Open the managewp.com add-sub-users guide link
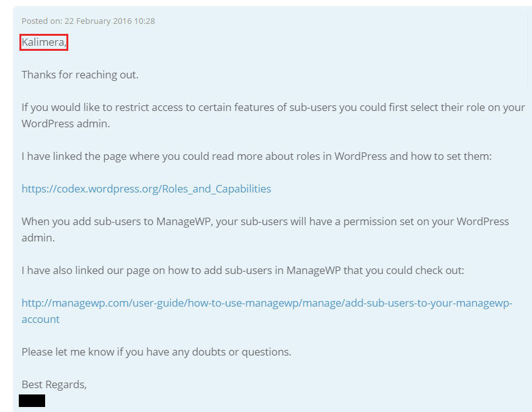Viewport: 532px width, 412px height. pos(267,311)
